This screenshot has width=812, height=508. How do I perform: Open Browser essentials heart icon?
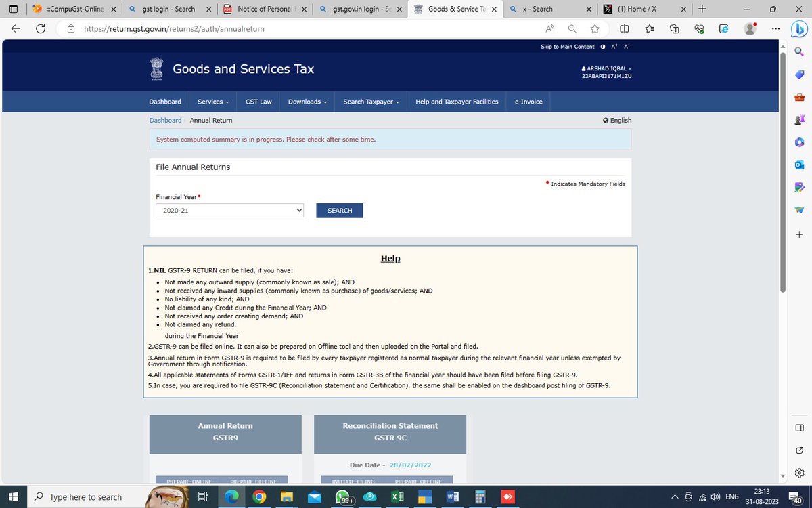(x=700, y=29)
